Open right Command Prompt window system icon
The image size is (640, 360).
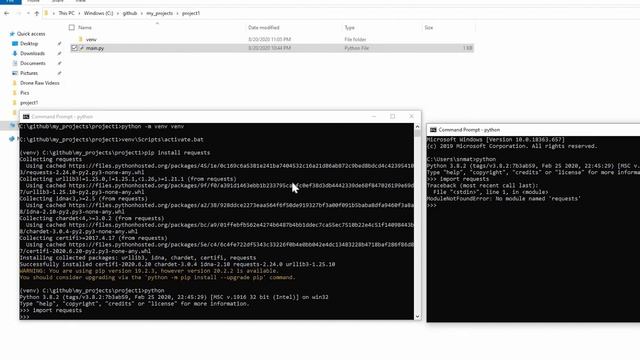pos(433,130)
